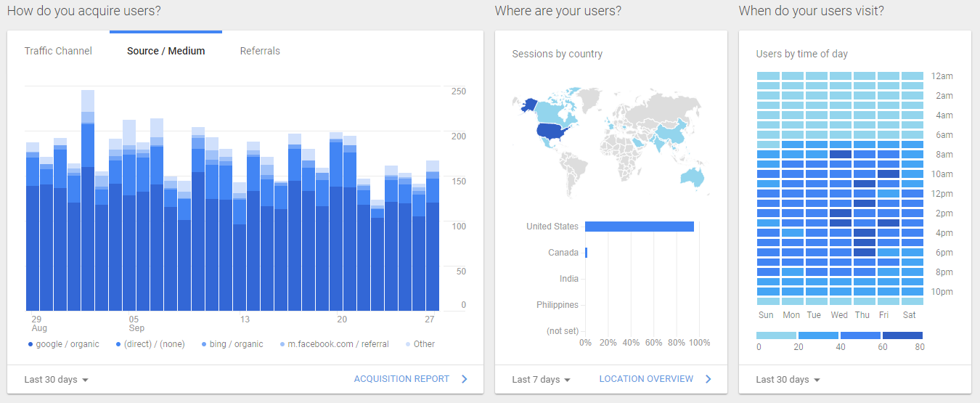Click the 12pm row label in heatmap
The height and width of the screenshot is (403, 980).
[x=942, y=194]
